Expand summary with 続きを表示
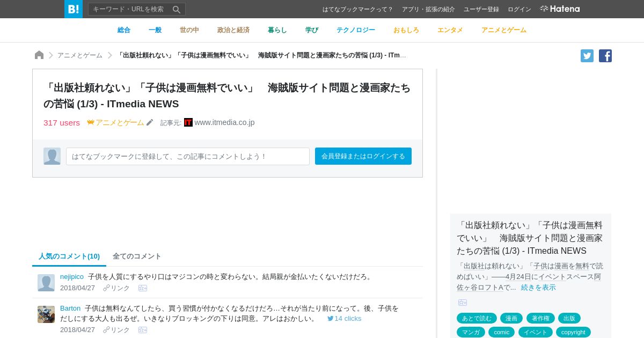644x338 pixels. pos(538,288)
